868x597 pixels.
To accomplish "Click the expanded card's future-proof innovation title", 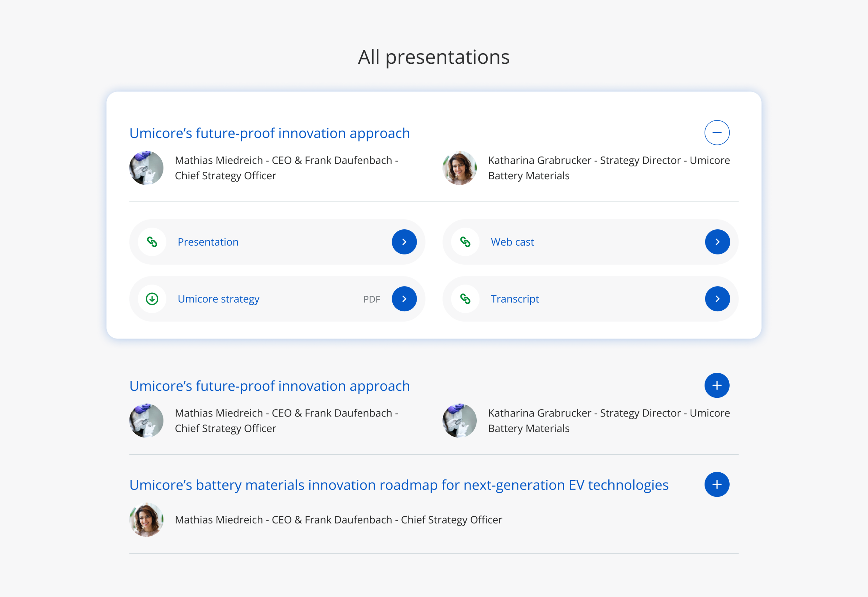I will [x=270, y=133].
